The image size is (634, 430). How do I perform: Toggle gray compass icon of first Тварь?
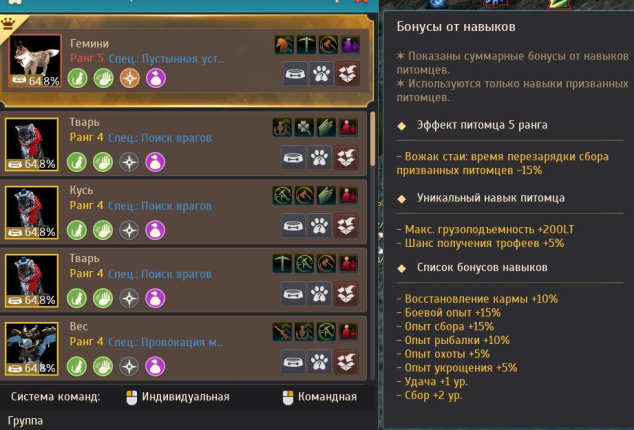[x=129, y=162]
